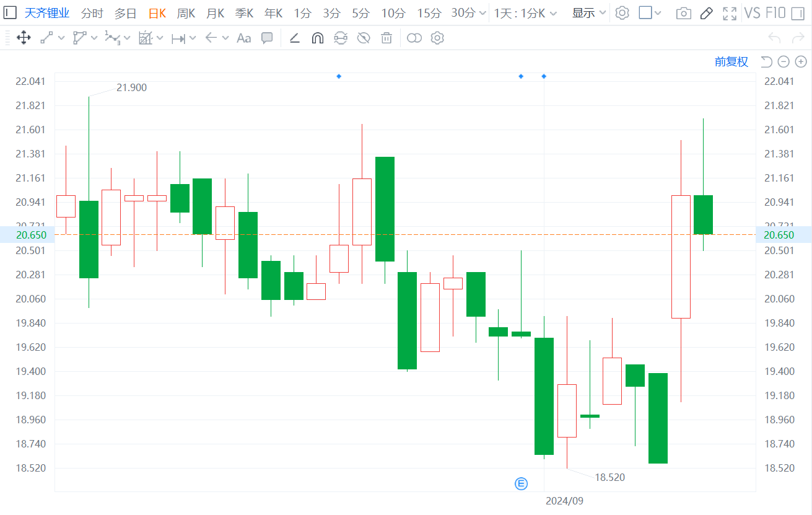Open drawing tools settings gear
Viewport: 812px width, 515px height.
pos(437,38)
